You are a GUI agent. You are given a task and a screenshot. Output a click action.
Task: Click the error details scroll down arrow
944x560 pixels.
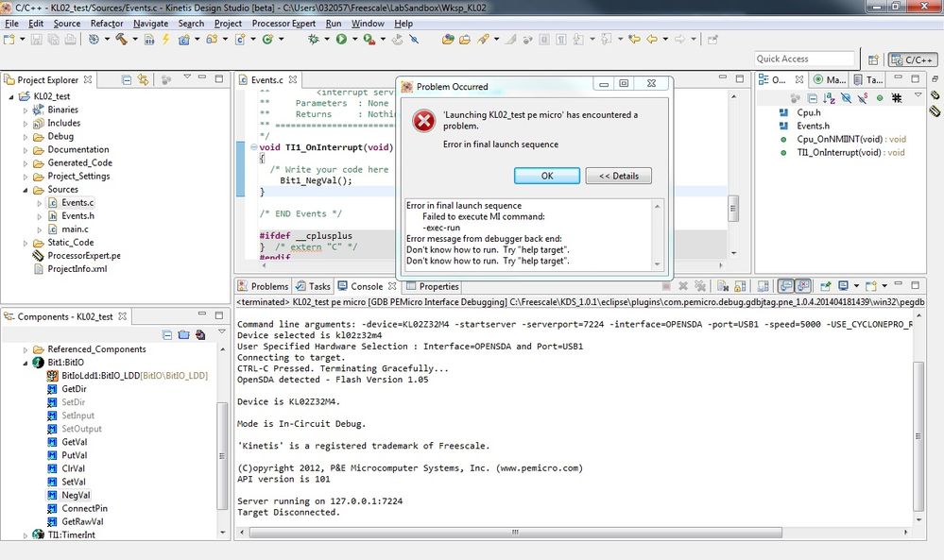click(657, 264)
